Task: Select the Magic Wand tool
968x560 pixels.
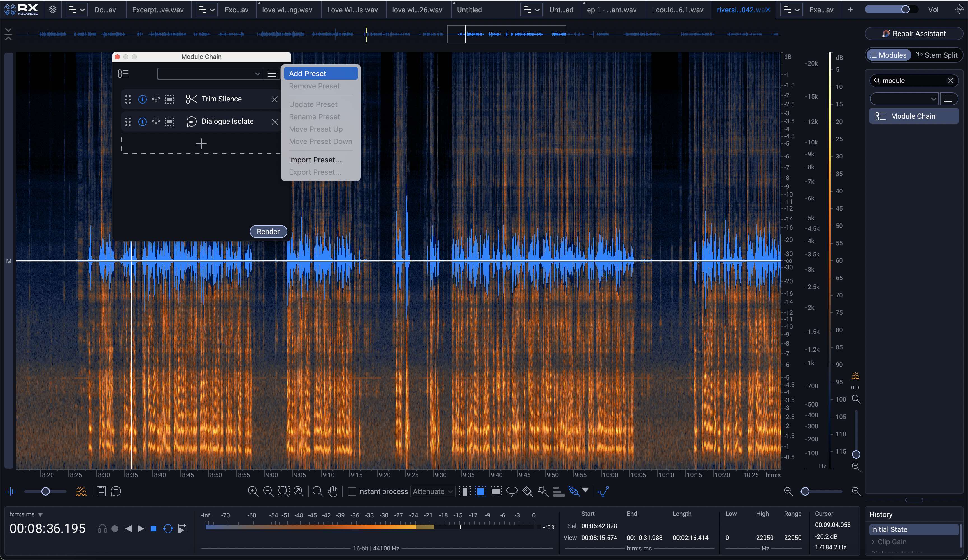Action: click(543, 491)
